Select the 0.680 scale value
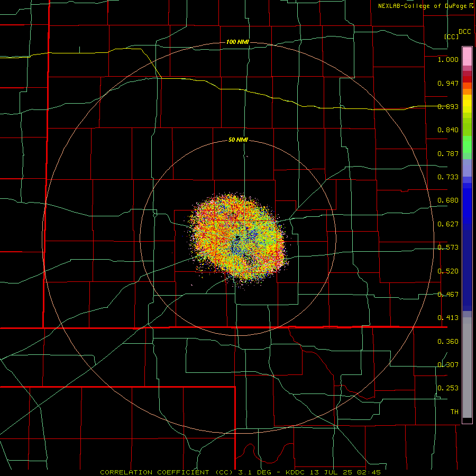 448,200
